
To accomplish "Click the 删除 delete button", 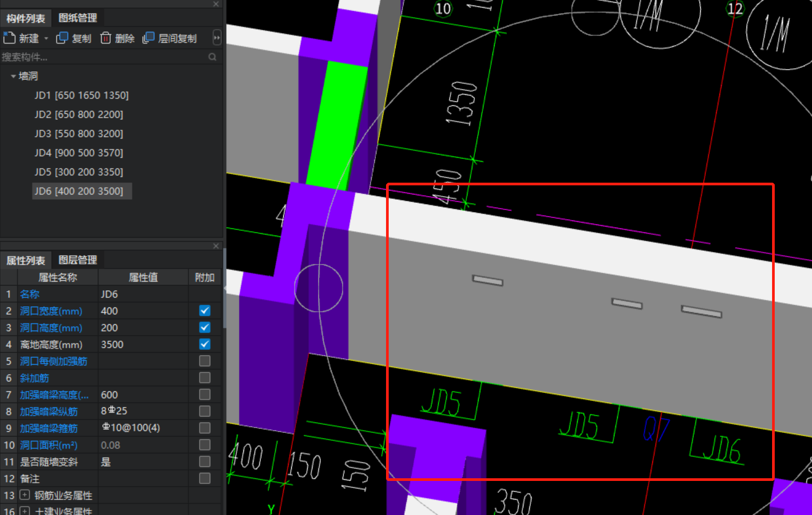I will pos(117,38).
